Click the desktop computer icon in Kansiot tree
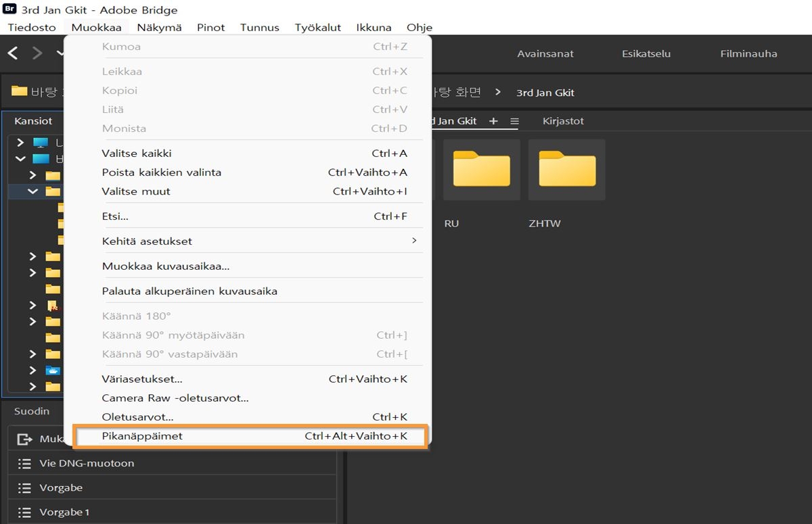This screenshot has width=812, height=524. coord(41,142)
